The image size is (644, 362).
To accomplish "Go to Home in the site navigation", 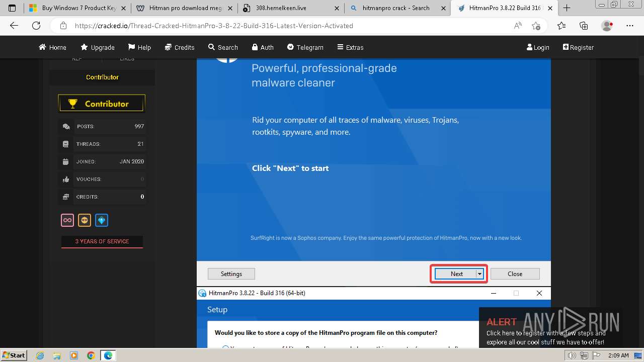I will (x=52, y=47).
